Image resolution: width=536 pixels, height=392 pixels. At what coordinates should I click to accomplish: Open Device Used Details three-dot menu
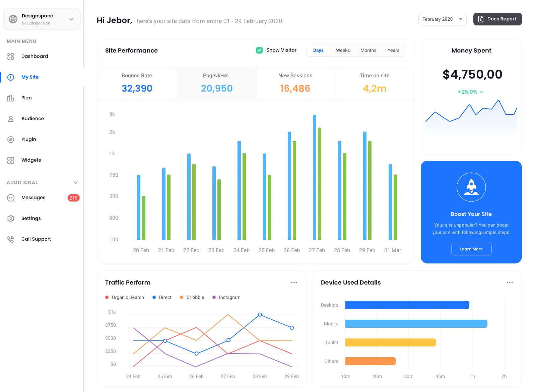[x=510, y=283]
